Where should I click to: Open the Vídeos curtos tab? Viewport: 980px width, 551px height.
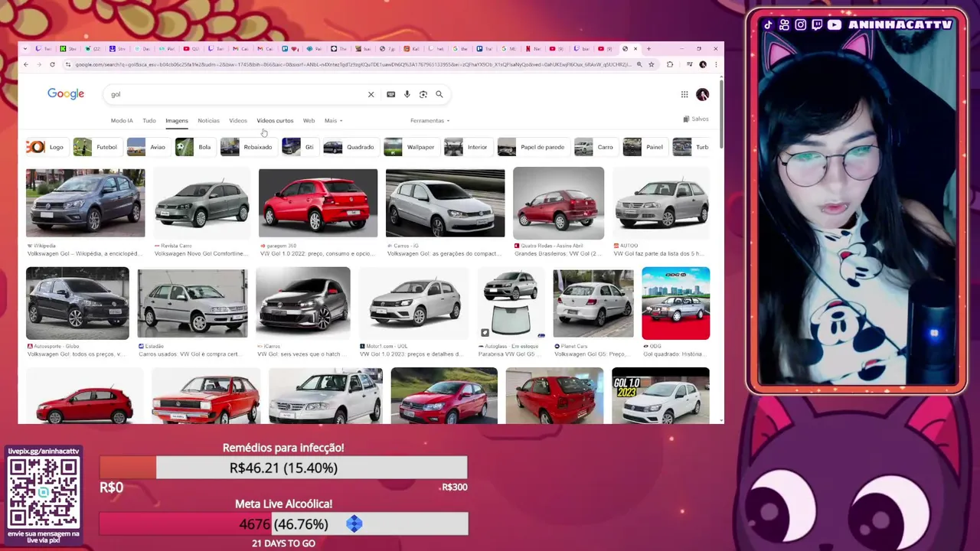click(275, 121)
